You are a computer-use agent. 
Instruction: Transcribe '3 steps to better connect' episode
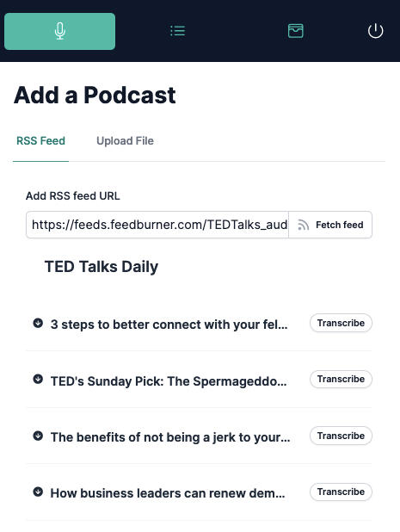[341, 323]
